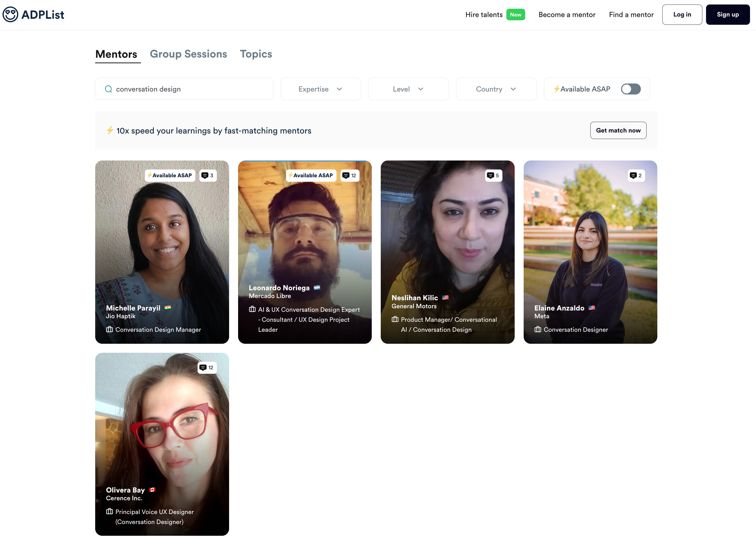Click the ADPList smiley logo icon
The image size is (756, 546).
(x=10, y=15)
